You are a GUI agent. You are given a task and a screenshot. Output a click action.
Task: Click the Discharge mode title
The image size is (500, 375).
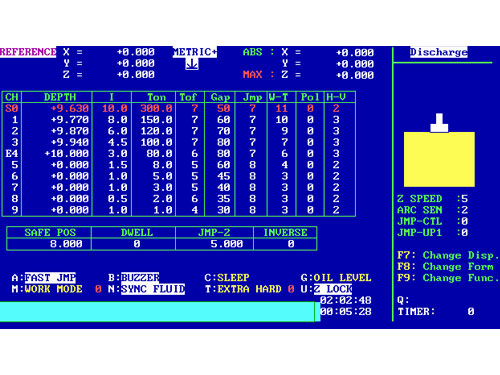[x=439, y=52]
